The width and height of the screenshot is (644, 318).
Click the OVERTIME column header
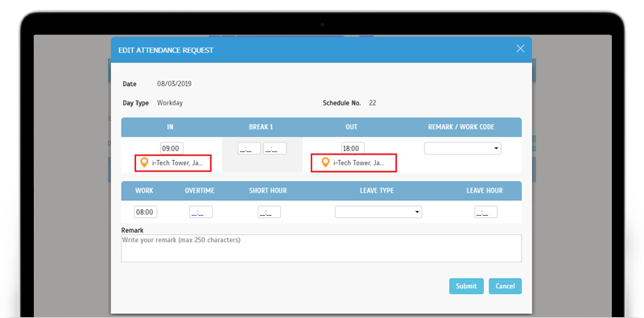[200, 191]
